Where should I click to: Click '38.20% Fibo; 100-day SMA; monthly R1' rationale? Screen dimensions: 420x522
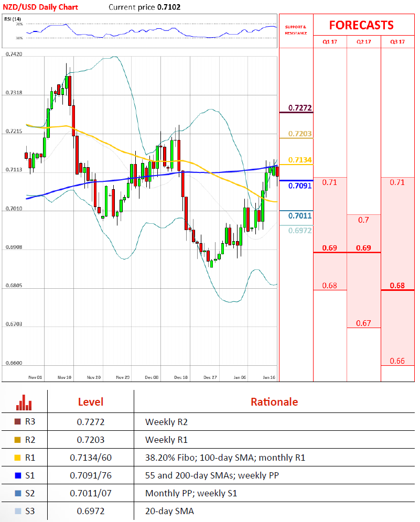[x=225, y=458]
